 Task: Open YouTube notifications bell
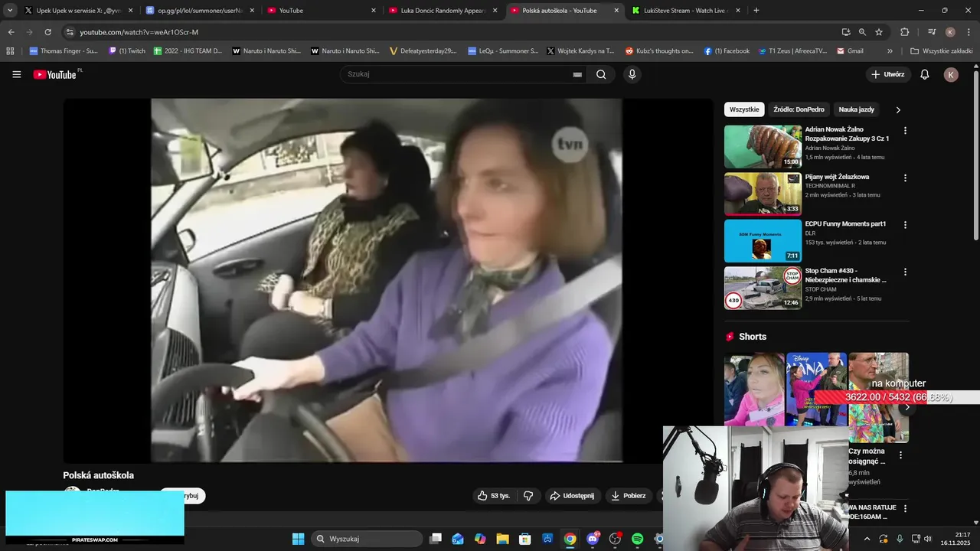pyautogui.click(x=924, y=74)
